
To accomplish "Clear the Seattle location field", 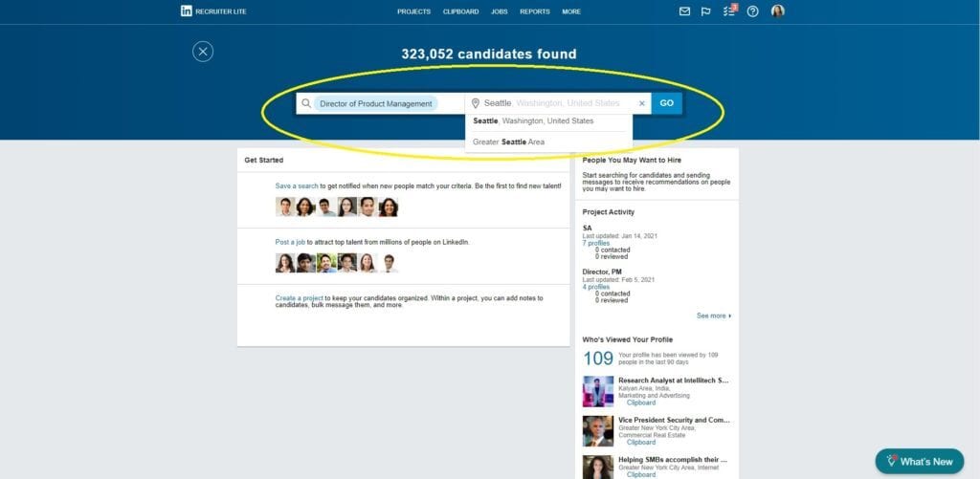I will tap(641, 103).
